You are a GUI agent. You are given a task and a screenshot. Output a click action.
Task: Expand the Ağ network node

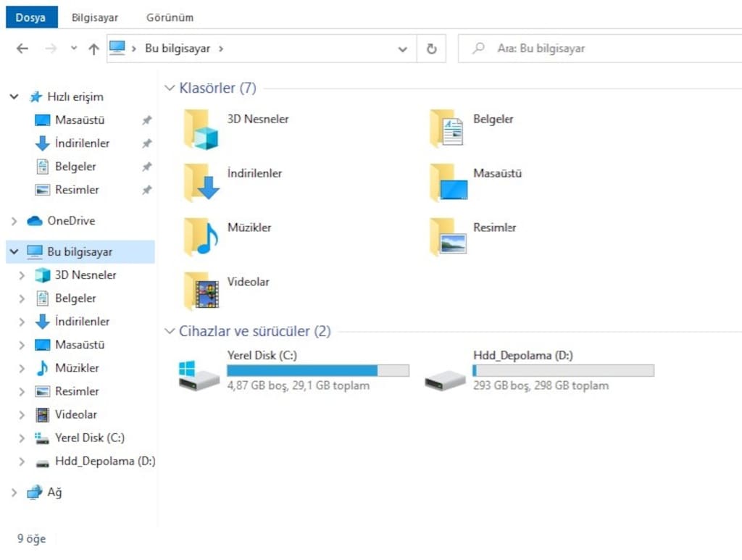[x=14, y=493]
